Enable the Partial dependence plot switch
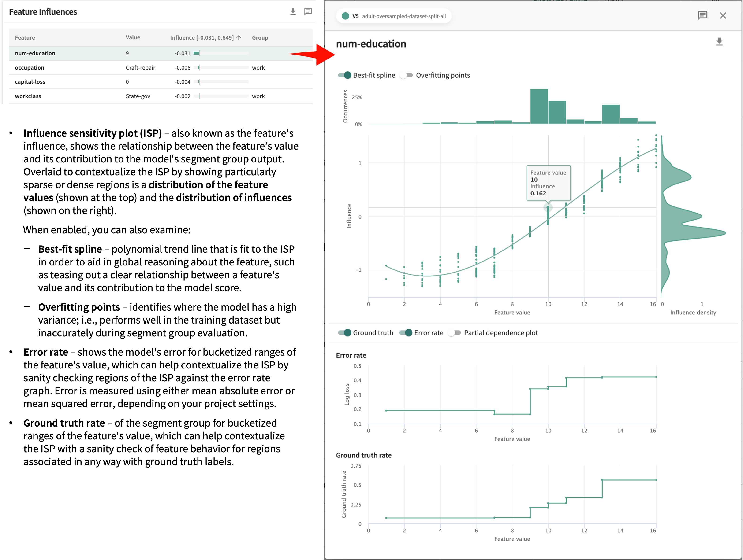Screen dimensions: 743x560 [x=455, y=332]
